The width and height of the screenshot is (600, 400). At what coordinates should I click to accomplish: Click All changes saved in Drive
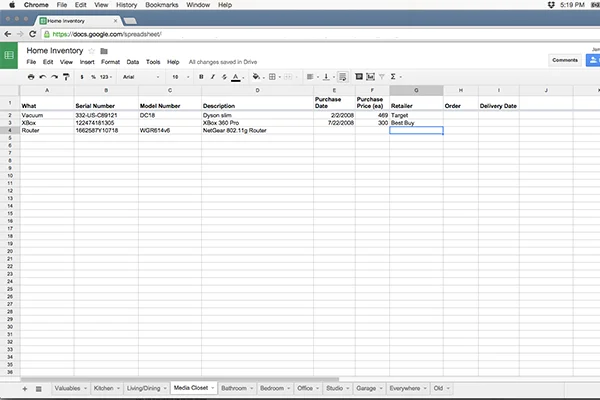[223, 62]
